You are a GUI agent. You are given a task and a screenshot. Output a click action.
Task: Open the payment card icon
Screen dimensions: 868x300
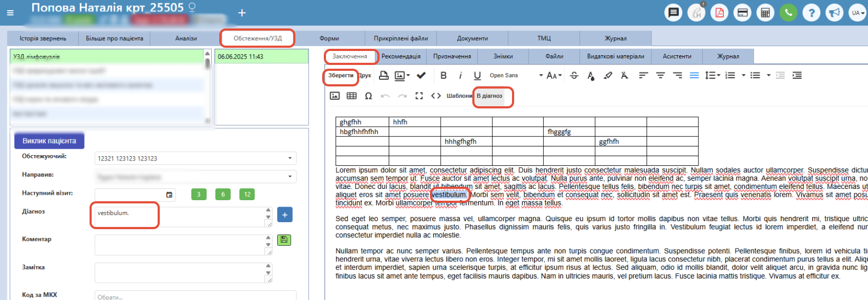pos(743,12)
